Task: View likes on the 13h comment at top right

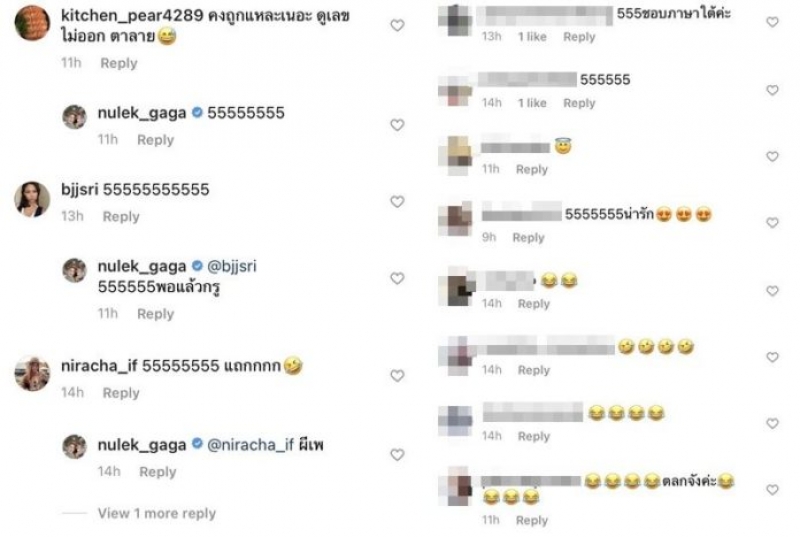Action: (x=532, y=37)
